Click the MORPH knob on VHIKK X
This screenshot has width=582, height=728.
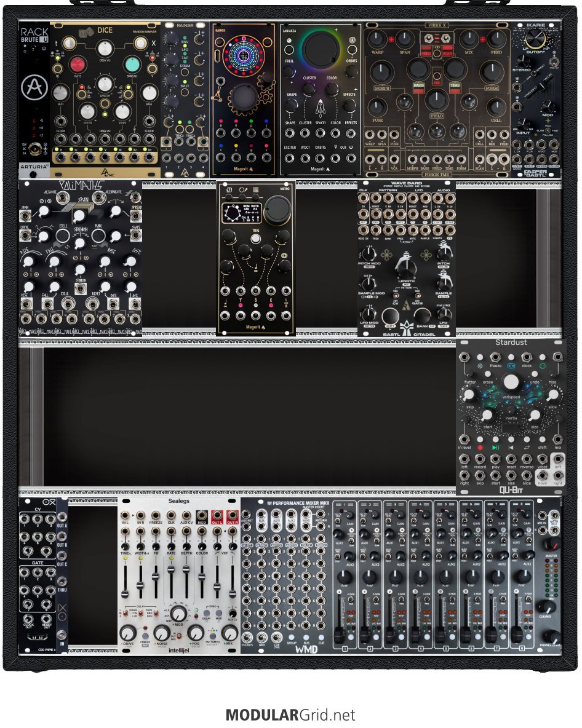(382, 71)
